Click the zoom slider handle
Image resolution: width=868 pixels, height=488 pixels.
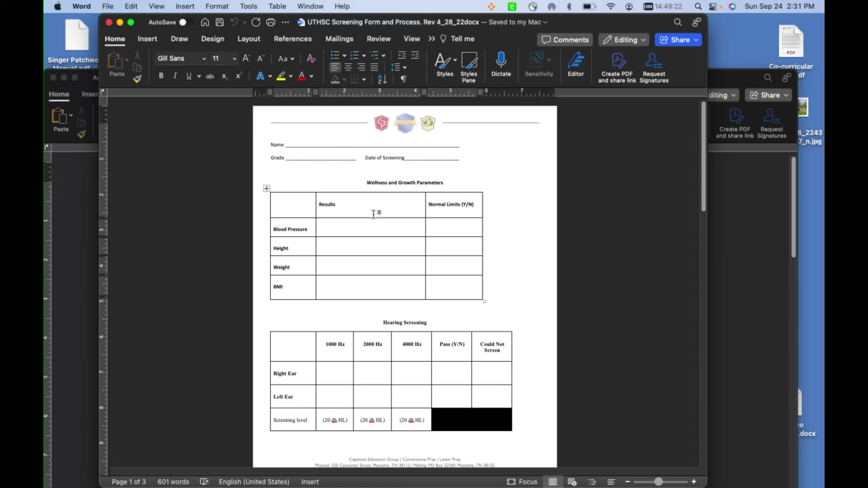[659, 482]
